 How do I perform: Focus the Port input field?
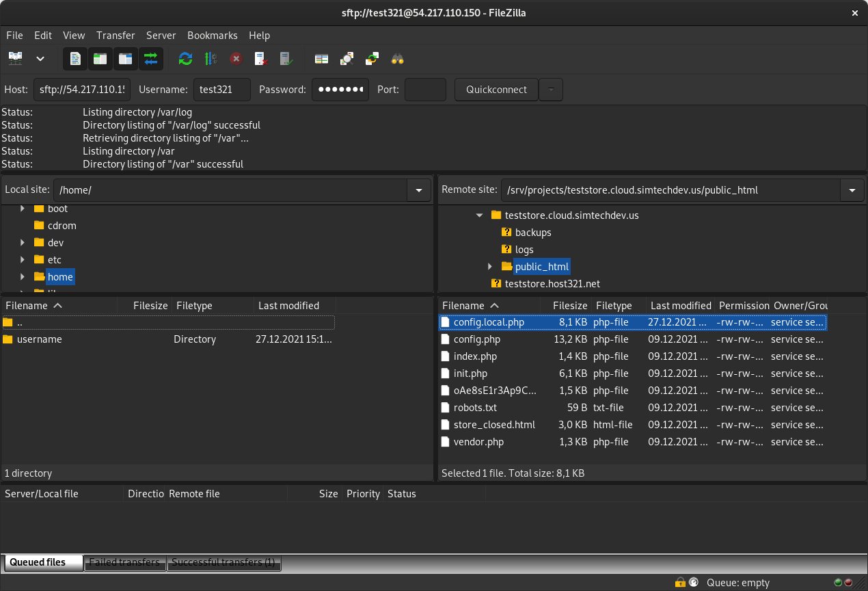click(425, 90)
